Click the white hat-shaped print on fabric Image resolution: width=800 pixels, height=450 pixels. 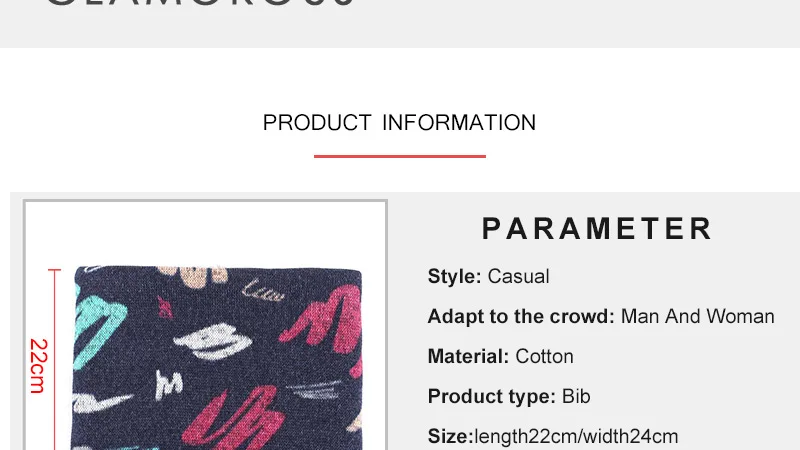pyautogui.click(x=214, y=341)
